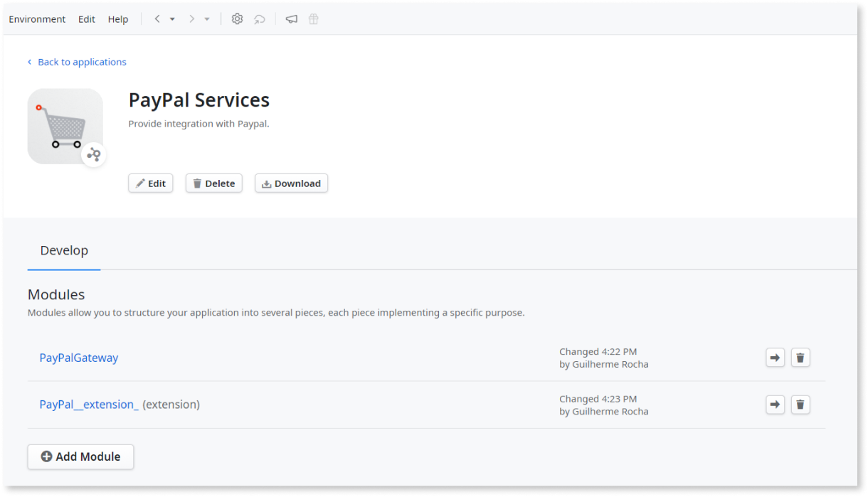Expand the forward-navigation history dropdown
The image size is (868, 497).
coord(206,18)
